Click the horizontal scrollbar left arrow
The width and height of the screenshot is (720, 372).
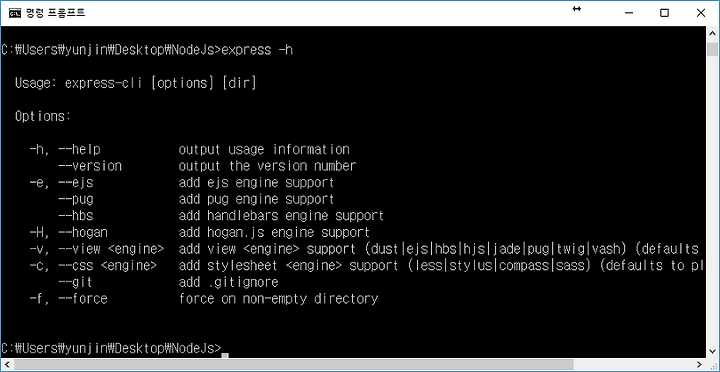[x=6, y=365]
